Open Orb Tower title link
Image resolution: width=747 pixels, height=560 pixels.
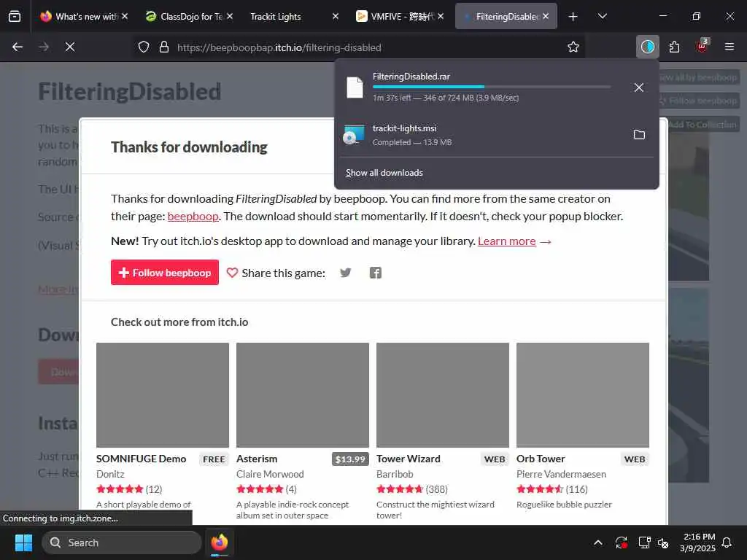[541, 459]
